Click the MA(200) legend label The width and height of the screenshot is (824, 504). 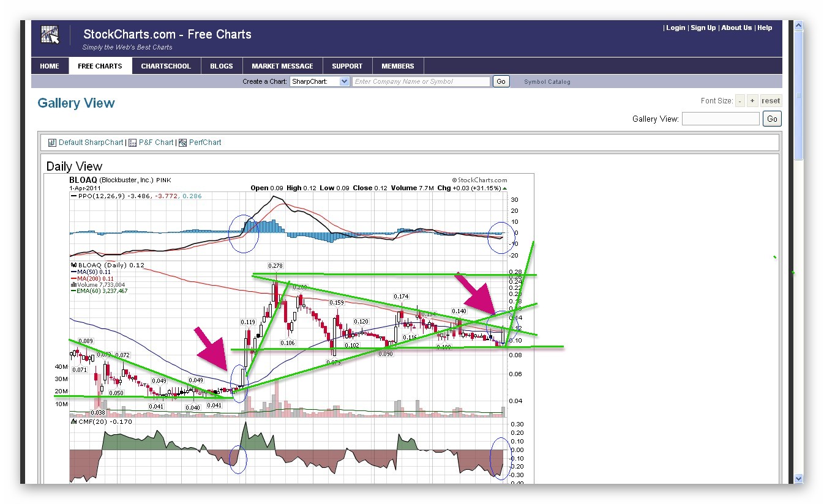[94, 278]
